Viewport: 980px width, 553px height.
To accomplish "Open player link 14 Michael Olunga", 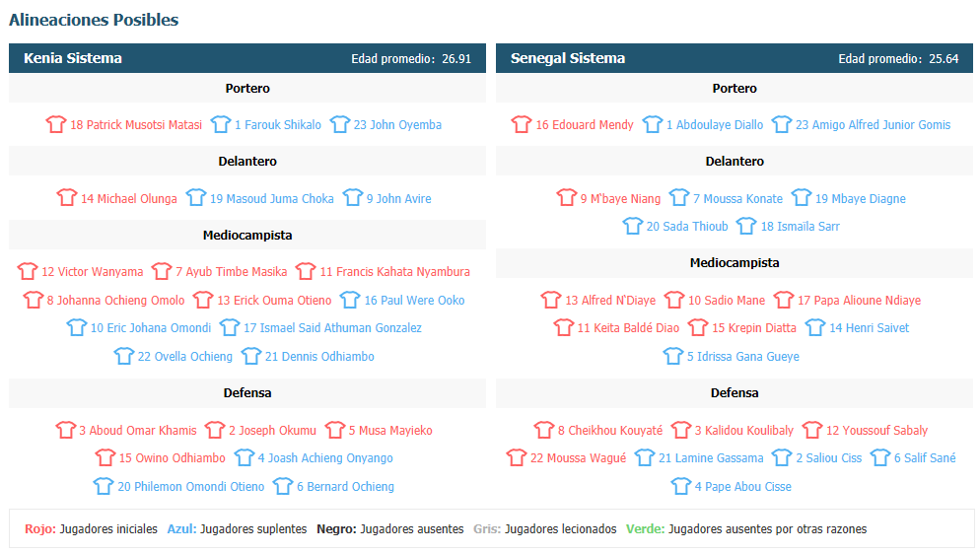I will coord(129,199).
